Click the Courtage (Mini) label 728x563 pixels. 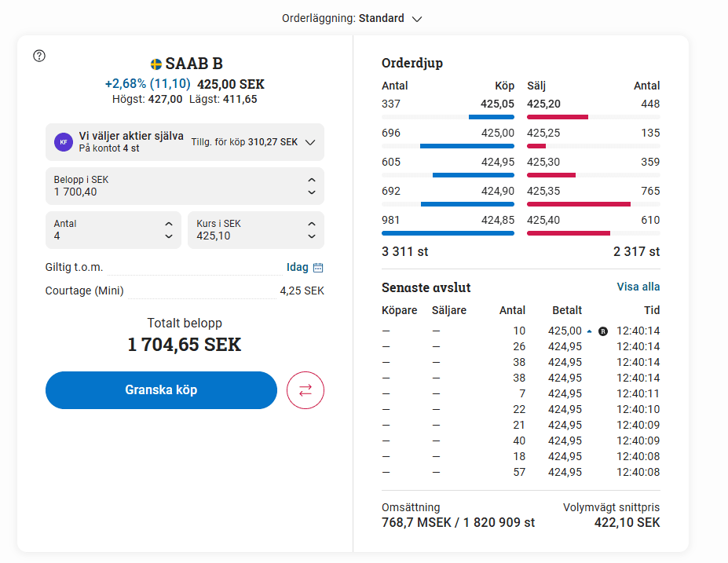(x=85, y=291)
